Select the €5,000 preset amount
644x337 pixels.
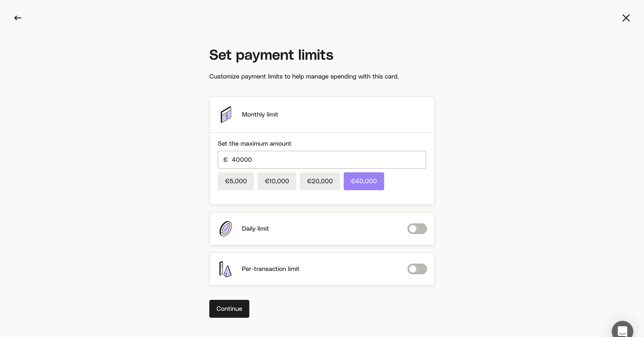(x=235, y=181)
